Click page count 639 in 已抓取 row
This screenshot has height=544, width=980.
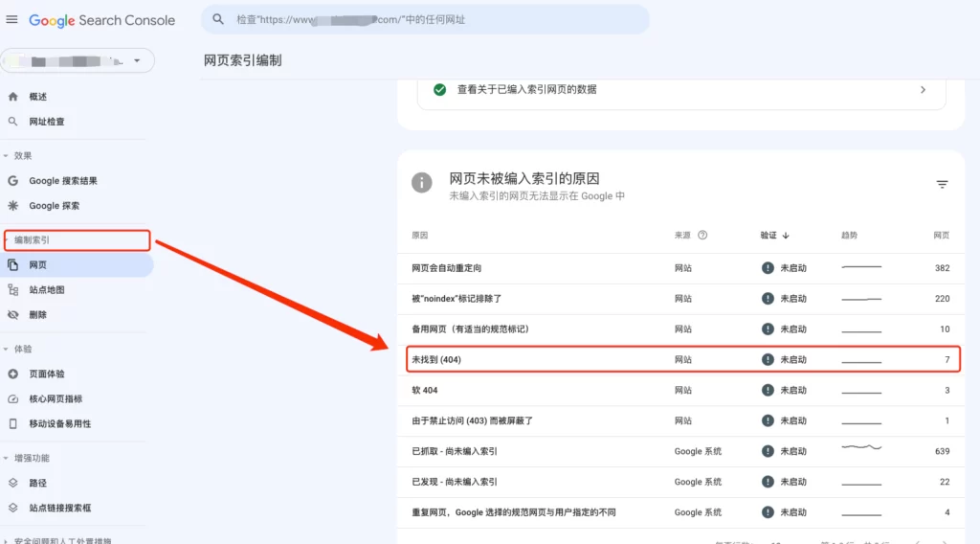(x=942, y=451)
